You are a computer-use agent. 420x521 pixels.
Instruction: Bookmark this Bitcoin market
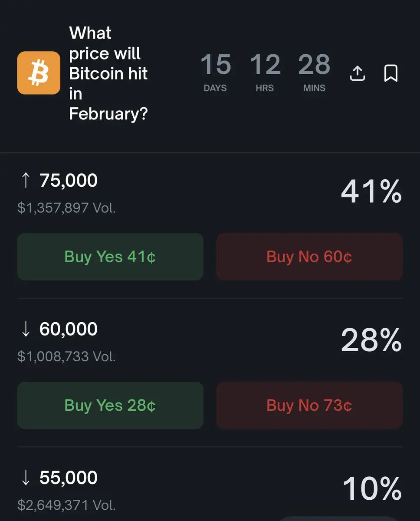coord(391,73)
